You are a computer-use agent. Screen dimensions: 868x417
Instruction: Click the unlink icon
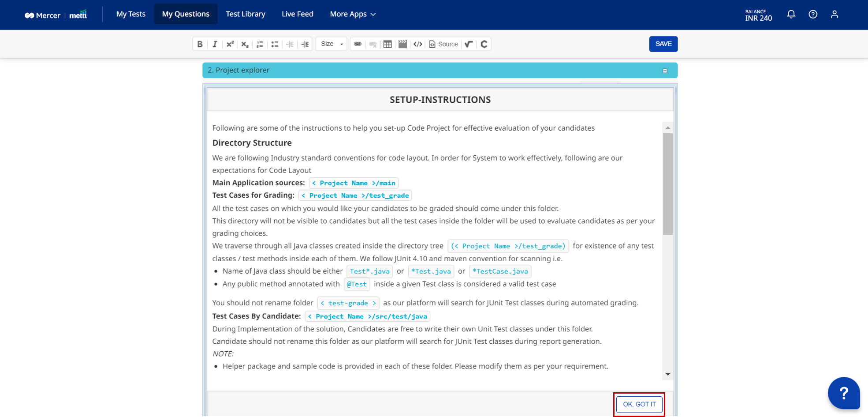tap(373, 44)
